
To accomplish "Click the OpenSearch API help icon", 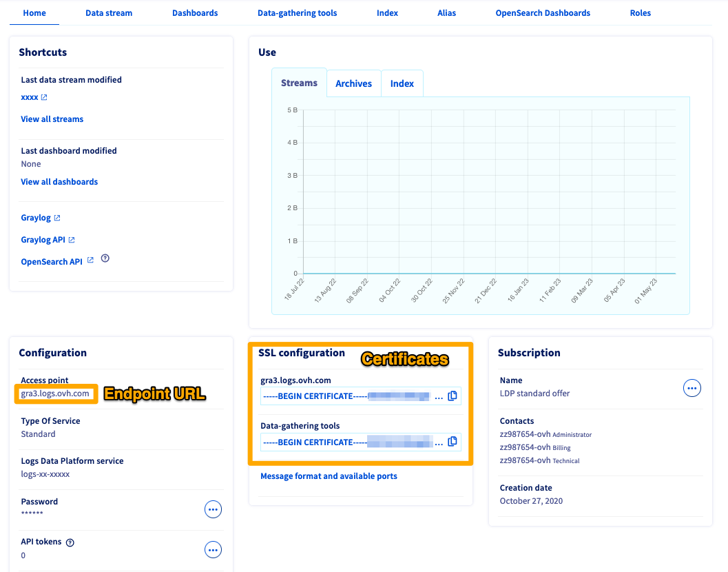I will pos(105,259).
